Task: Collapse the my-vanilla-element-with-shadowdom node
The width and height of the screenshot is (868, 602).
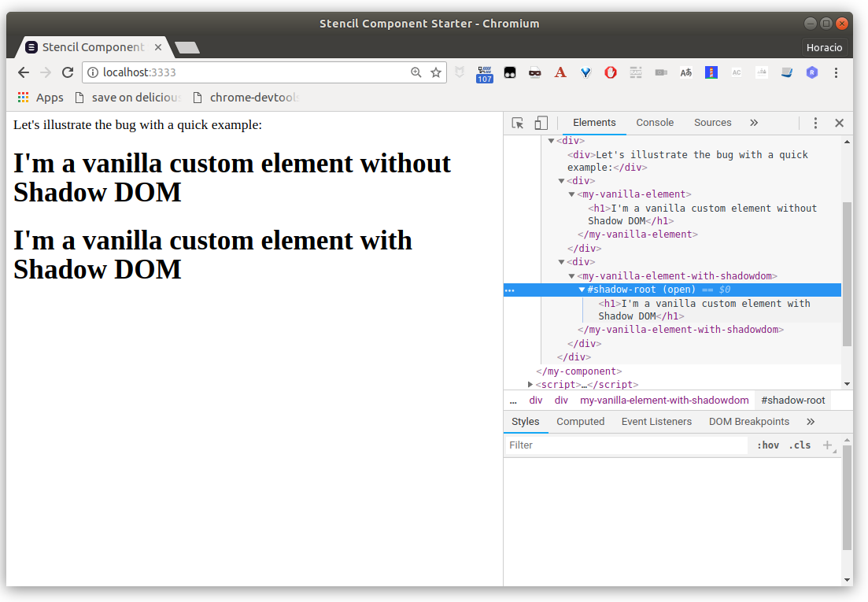Action: 572,276
